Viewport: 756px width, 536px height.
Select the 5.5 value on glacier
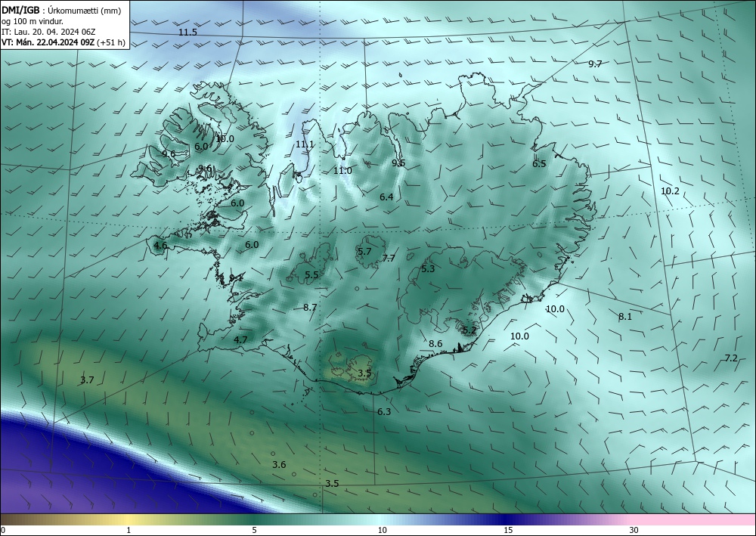click(311, 274)
